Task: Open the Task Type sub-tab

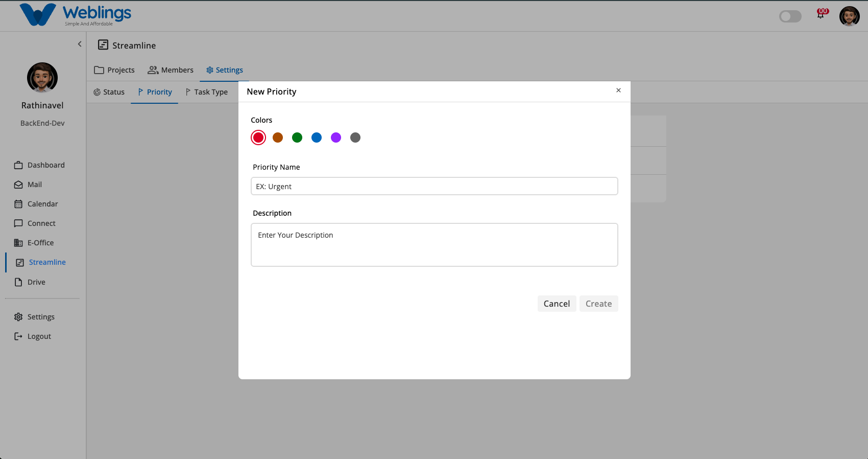Action: (206, 92)
